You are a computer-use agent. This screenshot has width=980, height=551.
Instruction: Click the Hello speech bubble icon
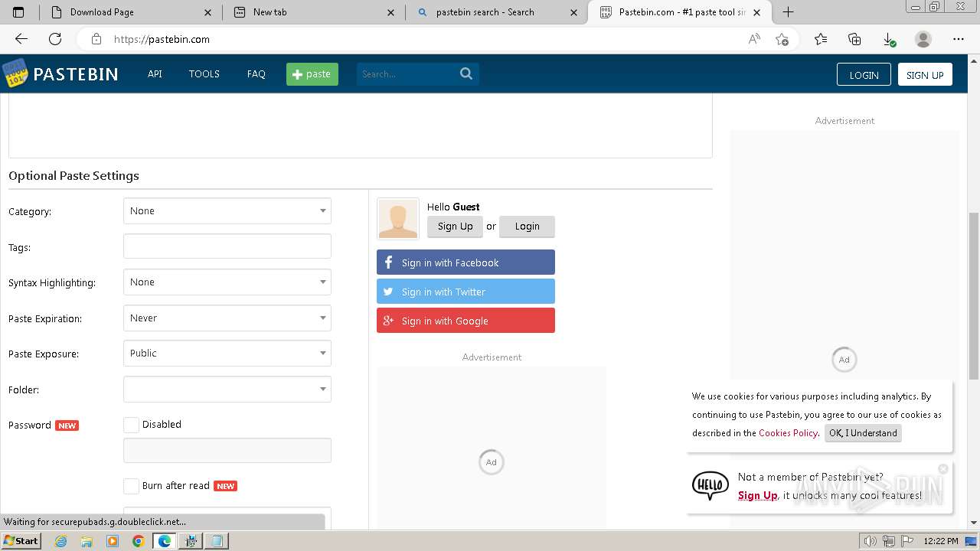(710, 485)
